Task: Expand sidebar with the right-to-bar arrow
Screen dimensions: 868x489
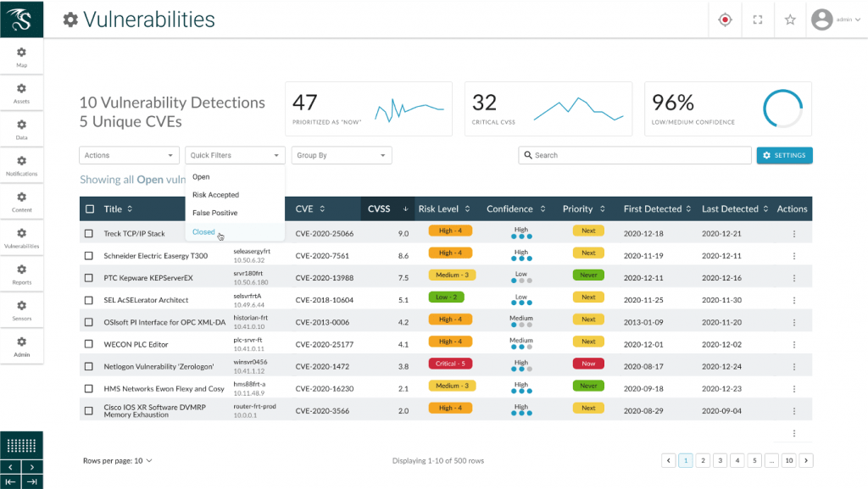Action: [32, 482]
